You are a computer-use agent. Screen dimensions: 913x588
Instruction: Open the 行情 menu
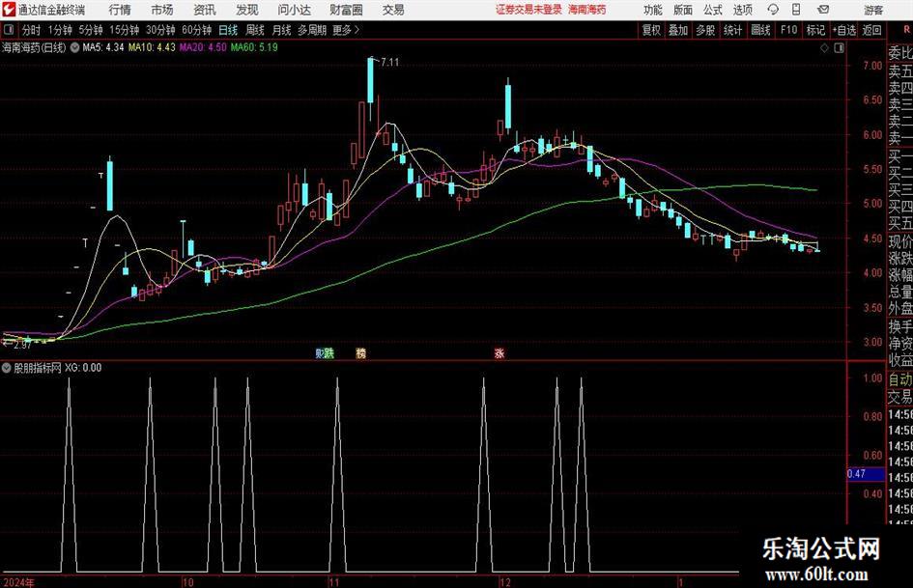coord(120,10)
